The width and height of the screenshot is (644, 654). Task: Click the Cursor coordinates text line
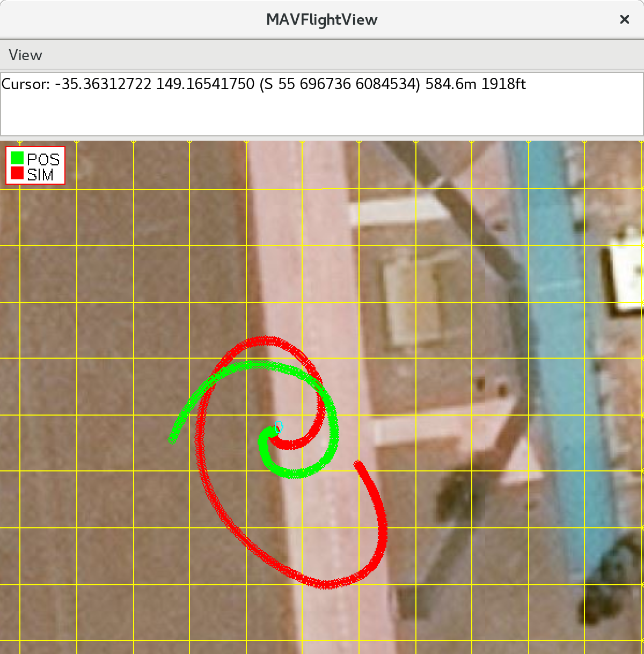click(x=264, y=84)
